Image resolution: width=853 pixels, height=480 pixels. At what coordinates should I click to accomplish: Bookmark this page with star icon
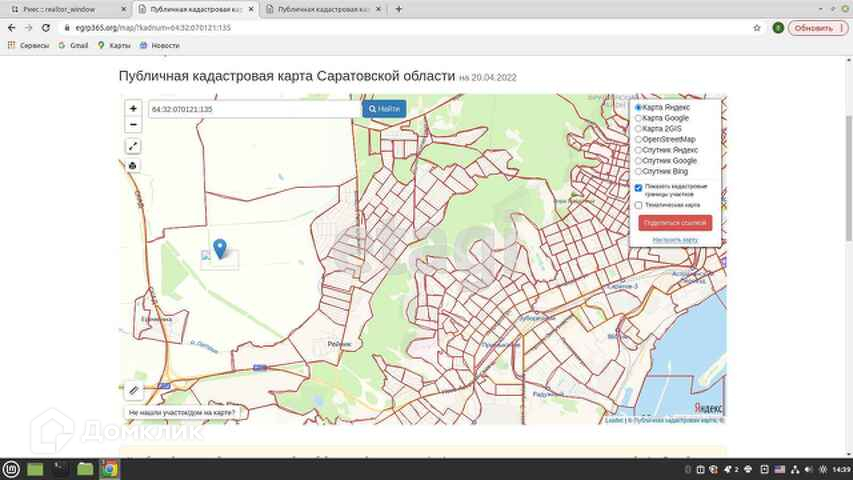757,28
